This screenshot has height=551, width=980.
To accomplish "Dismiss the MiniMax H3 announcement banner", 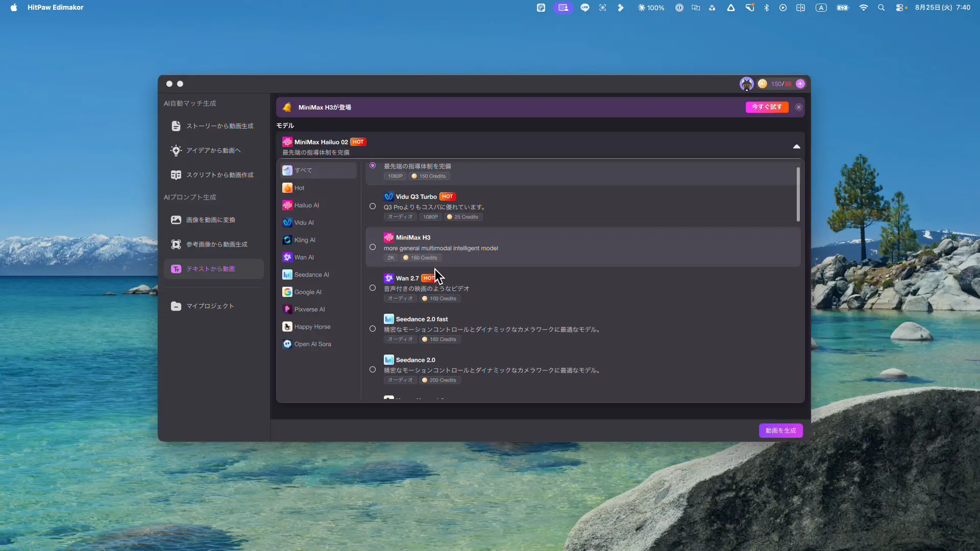I will pos(799,107).
